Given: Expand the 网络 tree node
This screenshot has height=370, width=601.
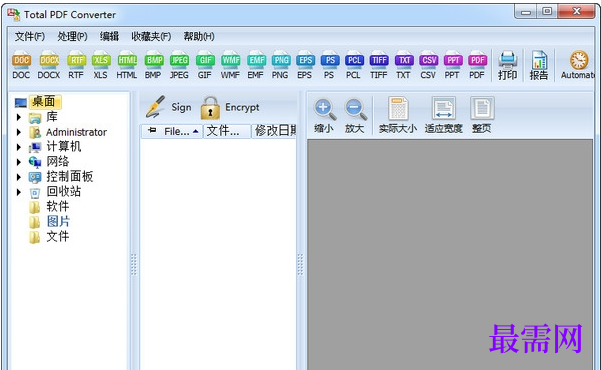Looking at the screenshot, I should click(18, 162).
